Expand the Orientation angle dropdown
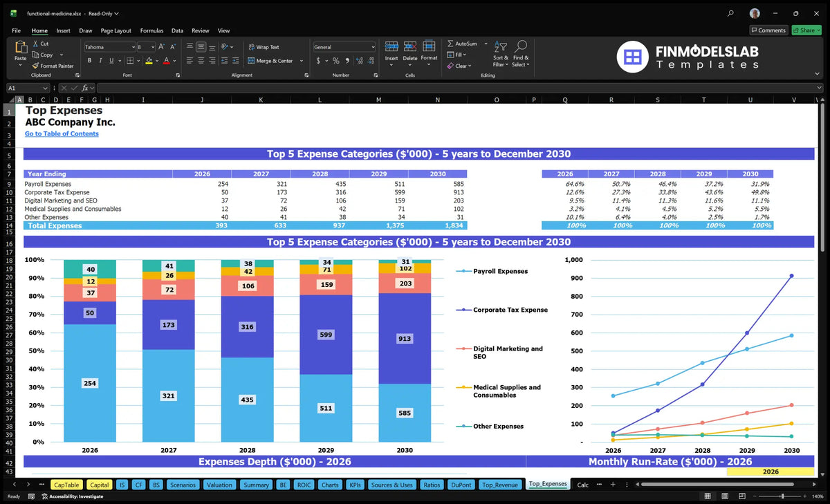This screenshot has height=504, width=830. [x=231, y=47]
